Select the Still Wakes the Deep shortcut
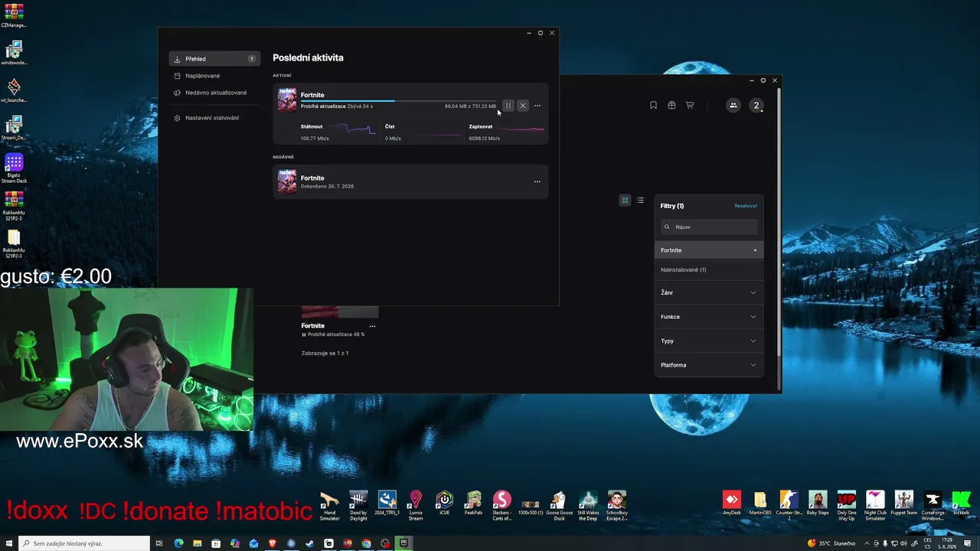980x551 pixels. [588, 506]
